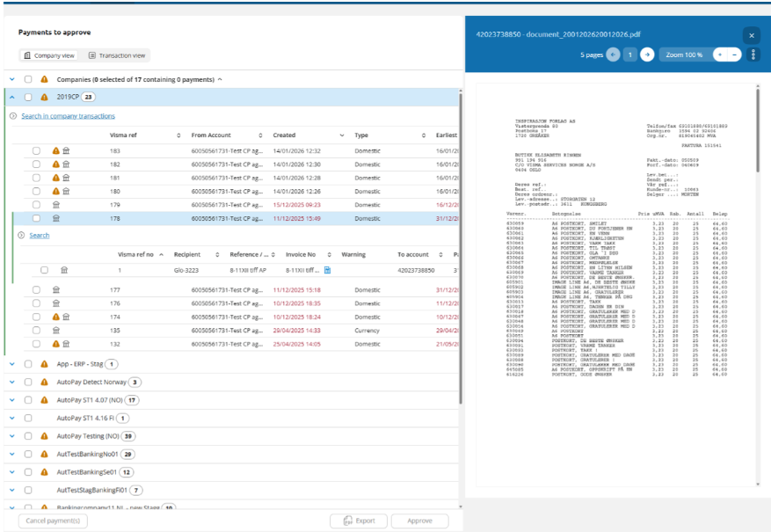Click warning icon beside AutoPay Testing (NO)

tap(44, 436)
